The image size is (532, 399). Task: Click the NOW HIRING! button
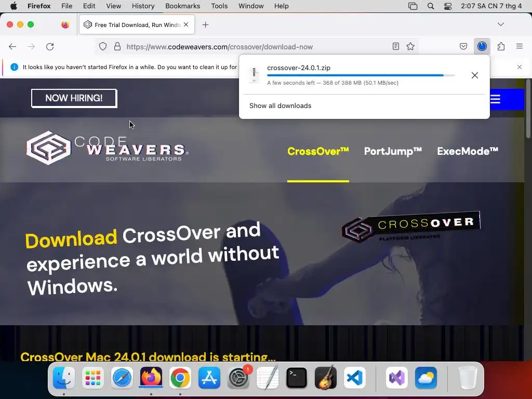pos(74,98)
